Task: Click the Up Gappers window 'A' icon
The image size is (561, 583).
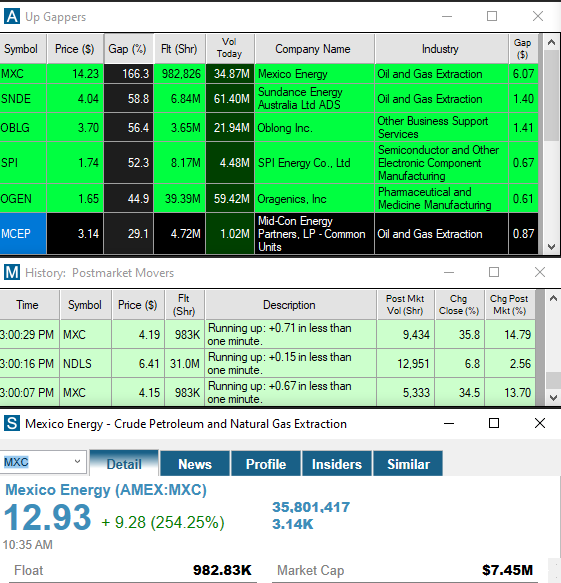Action: click(x=12, y=16)
